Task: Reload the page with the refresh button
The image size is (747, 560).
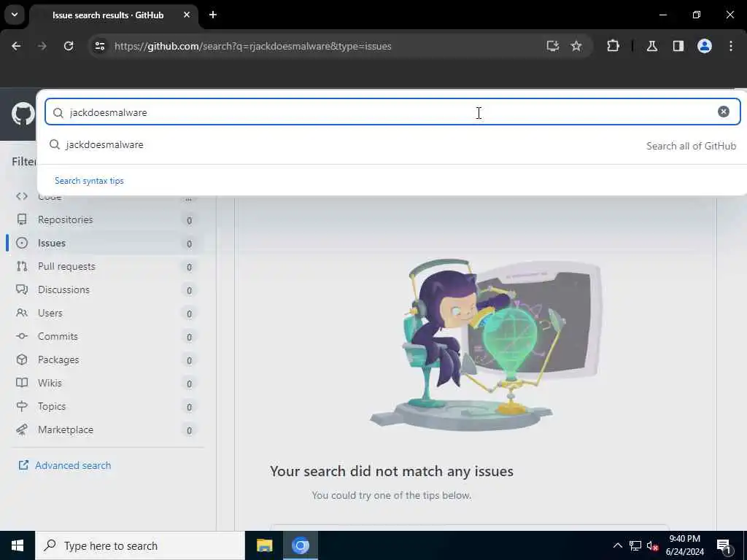Action: pyautogui.click(x=69, y=46)
